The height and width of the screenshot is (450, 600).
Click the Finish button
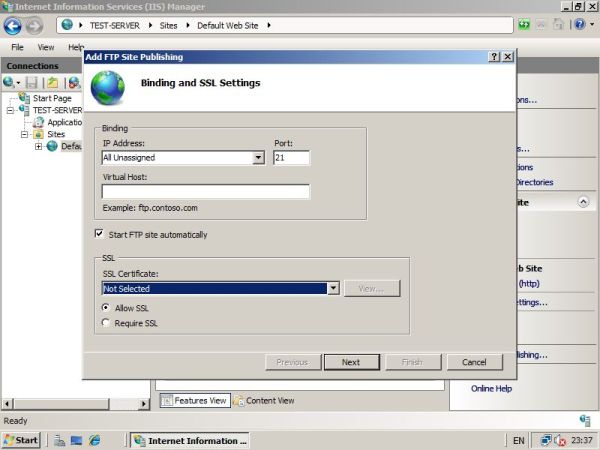tap(413, 362)
